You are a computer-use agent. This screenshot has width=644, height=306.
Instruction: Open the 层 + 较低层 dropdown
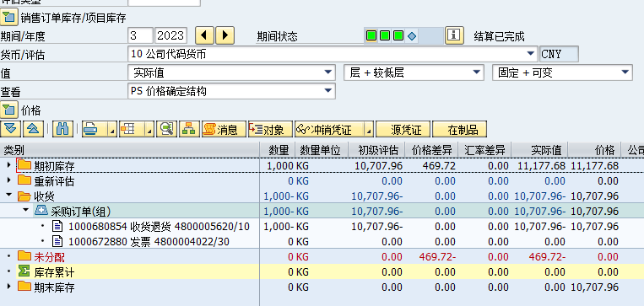[476, 72]
